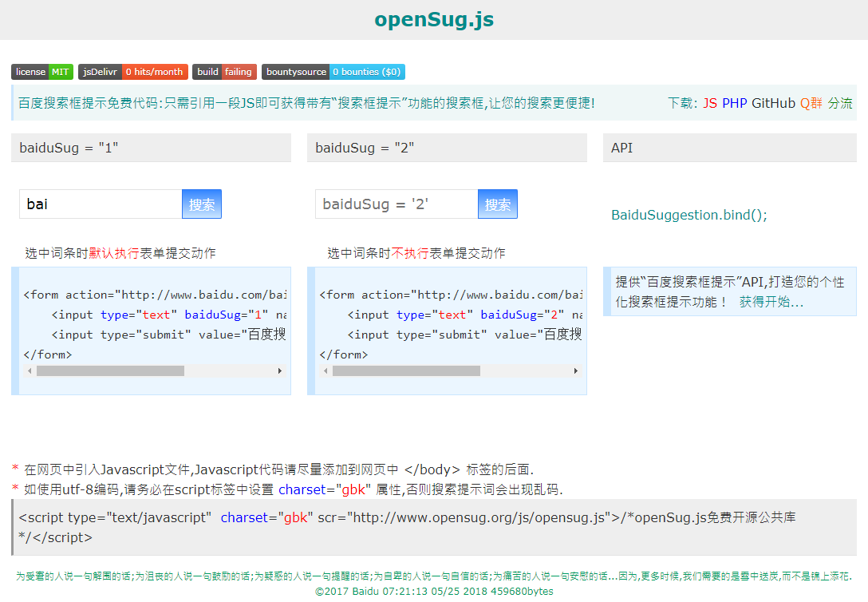Download the JS file link
Screen dimensions: 868x602
click(710, 103)
